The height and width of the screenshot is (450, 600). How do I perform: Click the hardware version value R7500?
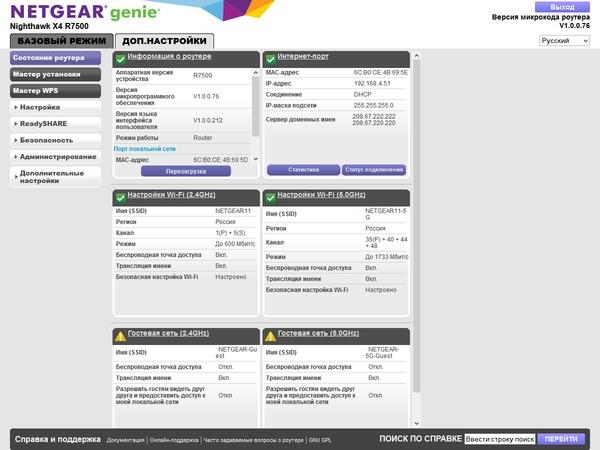click(202, 75)
